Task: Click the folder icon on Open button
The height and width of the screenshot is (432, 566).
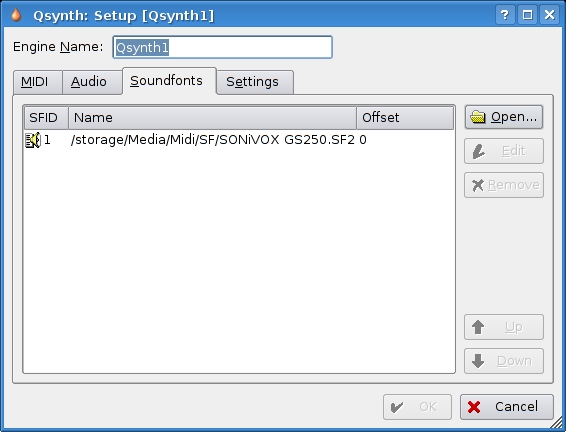Action: tap(478, 117)
